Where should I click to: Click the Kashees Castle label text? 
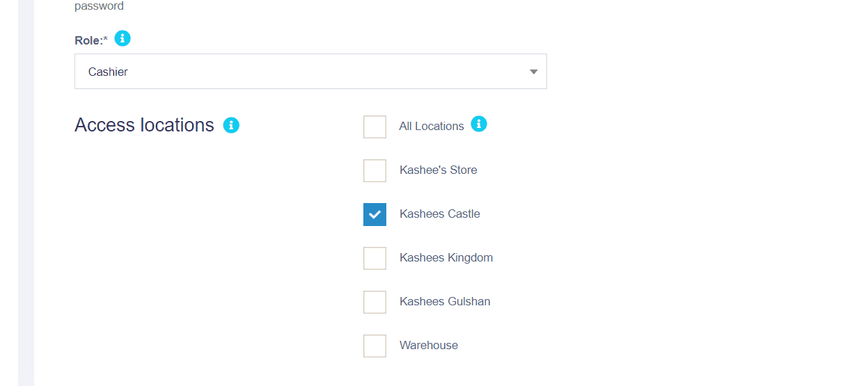click(x=440, y=214)
